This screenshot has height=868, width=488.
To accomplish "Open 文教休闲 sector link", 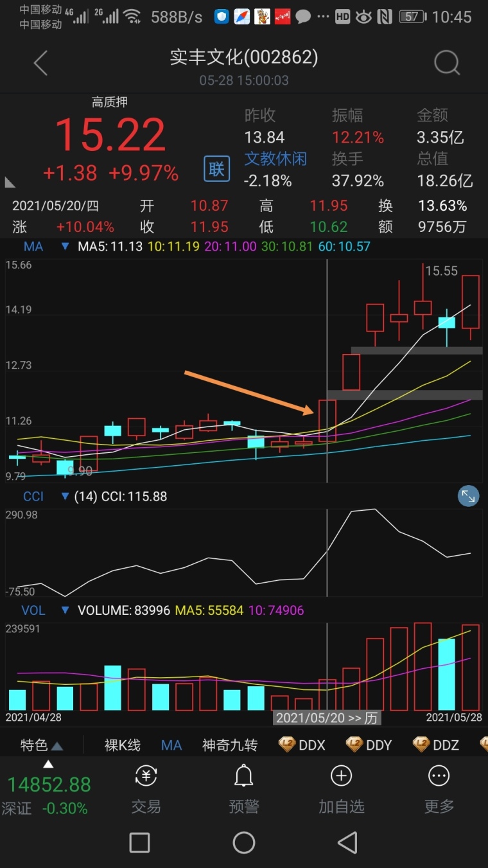I will pyautogui.click(x=275, y=159).
